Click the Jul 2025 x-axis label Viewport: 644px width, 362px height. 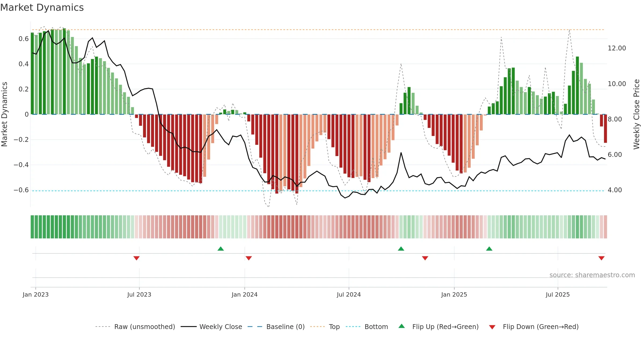pos(558,294)
